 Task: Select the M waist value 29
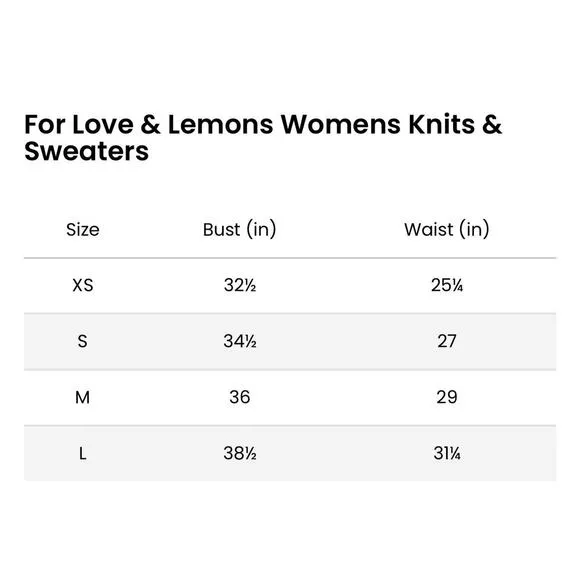[x=447, y=397]
